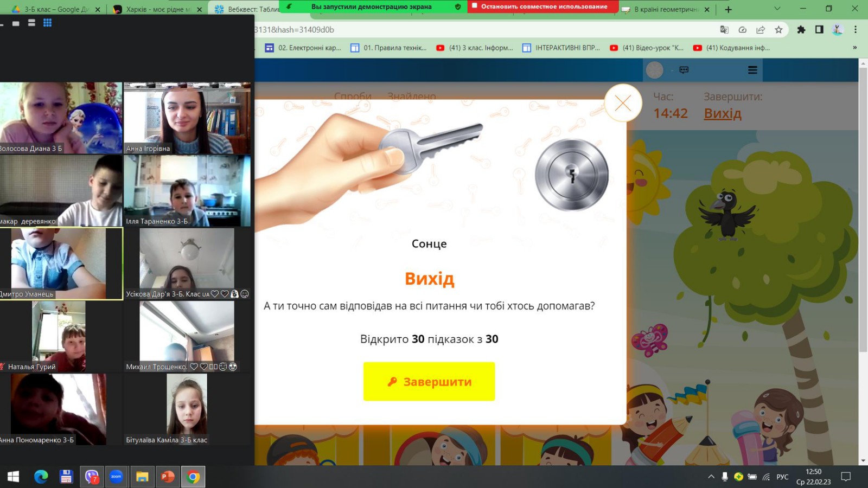Close the Вихід popup with the X
868x488 pixels.
coord(623,102)
